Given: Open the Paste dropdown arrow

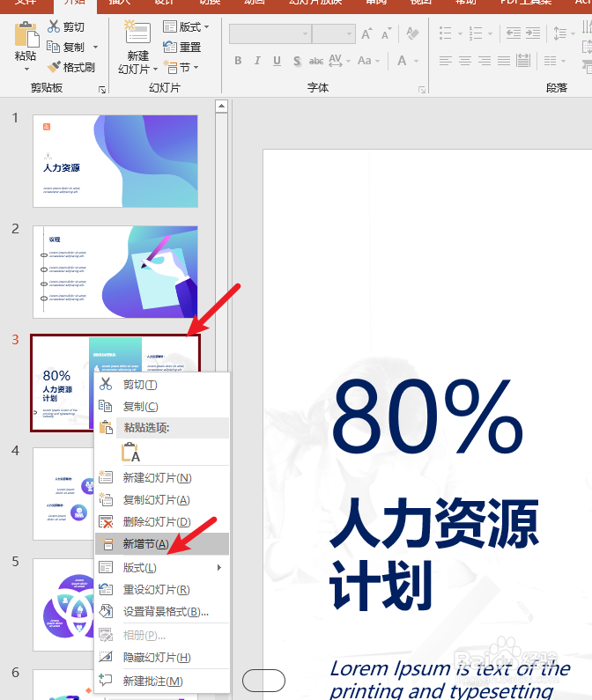Looking at the screenshot, I should [26, 70].
